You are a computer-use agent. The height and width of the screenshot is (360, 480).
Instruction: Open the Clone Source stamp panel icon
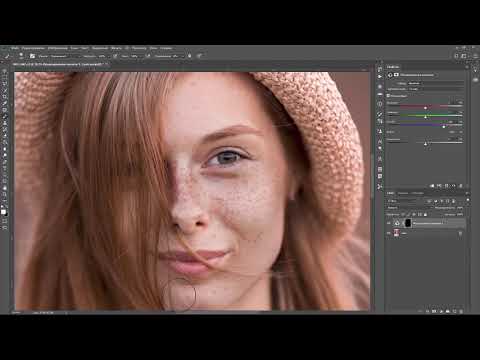pos(380,131)
